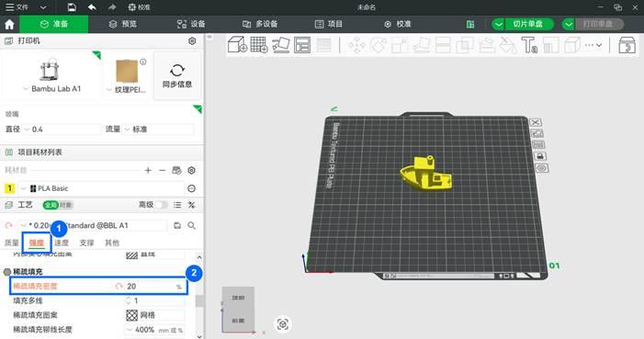Expand the dropdown arrow next to 文件
Image resolution: width=644 pixels, height=339 pixels.
(42, 7)
